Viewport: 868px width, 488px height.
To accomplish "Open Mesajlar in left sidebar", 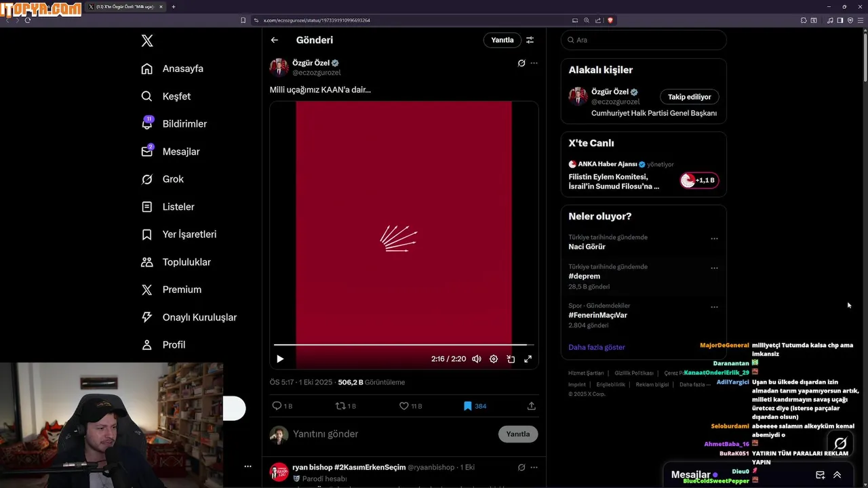I will point(170,152).
